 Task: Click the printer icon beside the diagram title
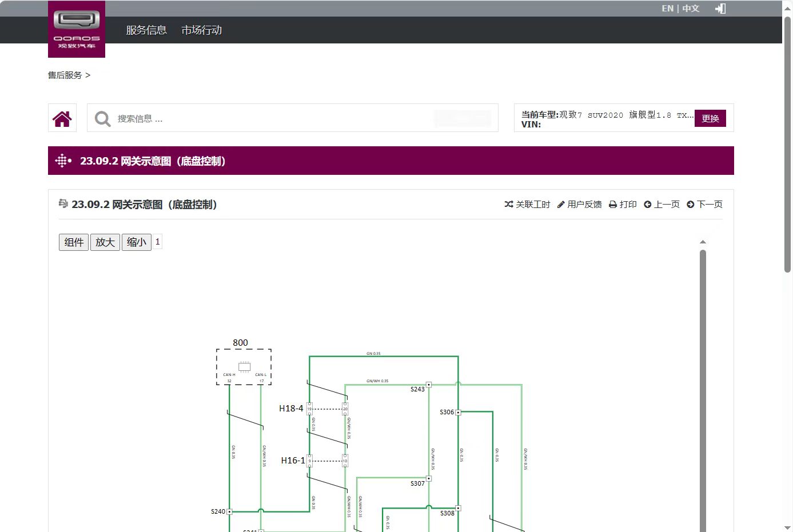coord(63,203)
